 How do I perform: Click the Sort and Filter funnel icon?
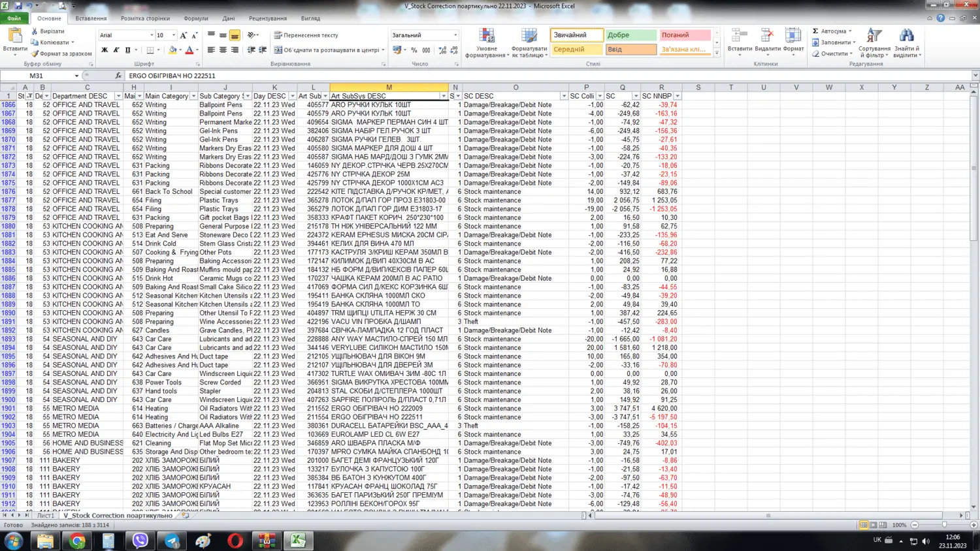pyautogui.click(x=874, y=36)
